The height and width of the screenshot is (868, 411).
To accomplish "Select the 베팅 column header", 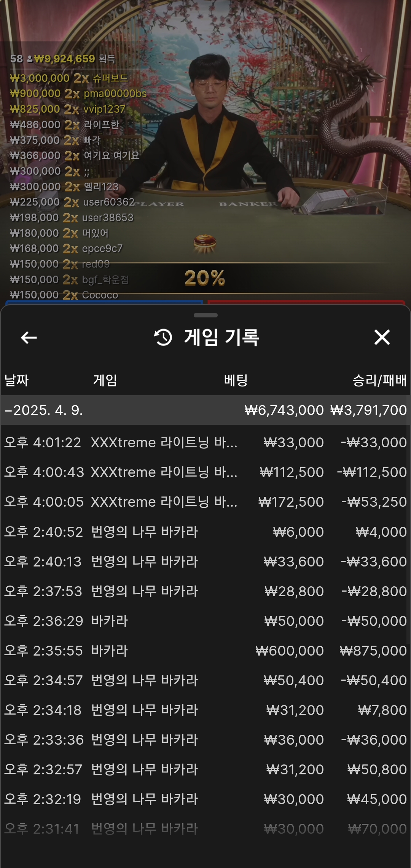I will click(236, 380).
